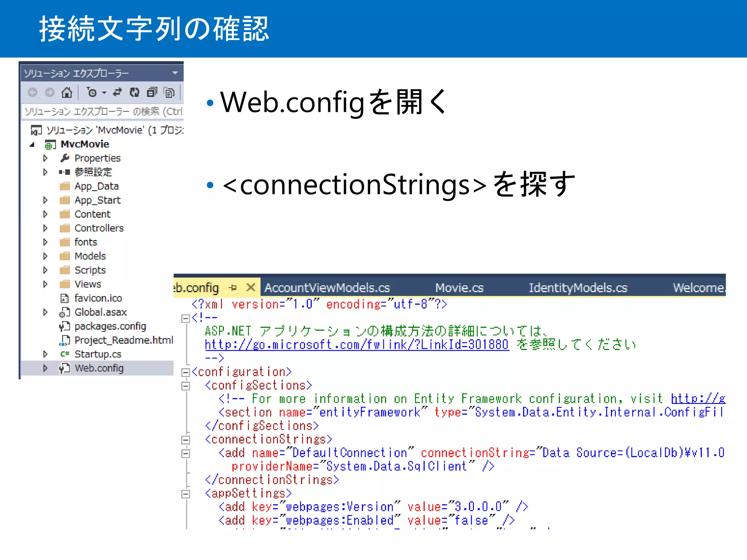Click the packages.config file icon
Screen dimensions: 747x560
(65, 326)
